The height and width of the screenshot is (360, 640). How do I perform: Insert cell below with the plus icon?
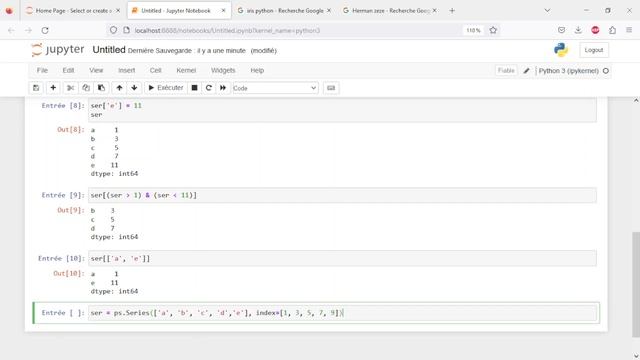[53, 88]
